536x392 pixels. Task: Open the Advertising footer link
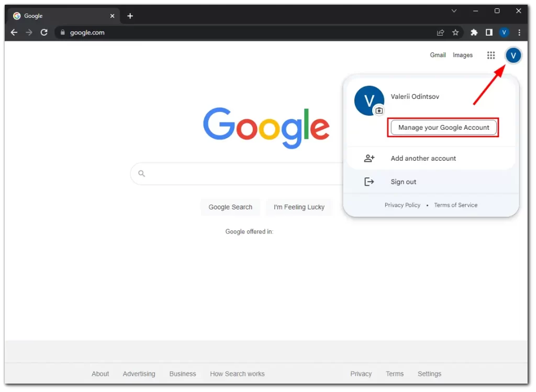[139, 374]
